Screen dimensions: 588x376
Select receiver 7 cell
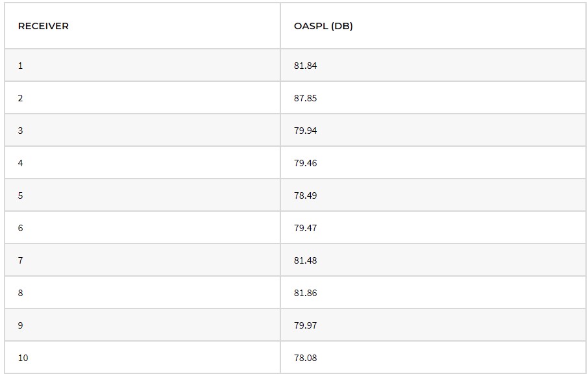(x=143, y=260)
